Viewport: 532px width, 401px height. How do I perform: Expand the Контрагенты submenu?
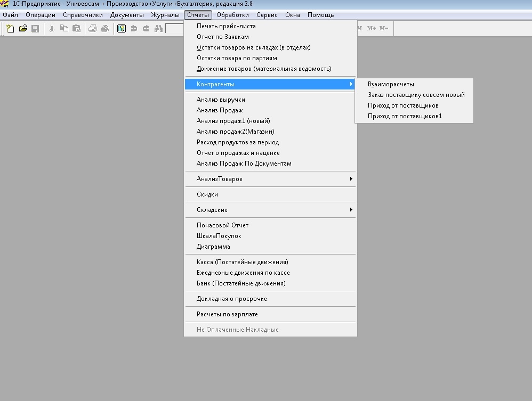click(x=270, y=84)
